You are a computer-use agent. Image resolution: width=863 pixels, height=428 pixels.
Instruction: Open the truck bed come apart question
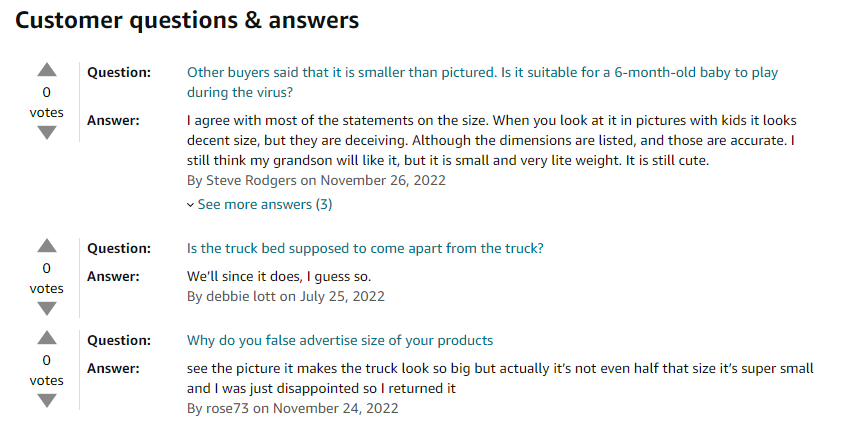point(365,248)
